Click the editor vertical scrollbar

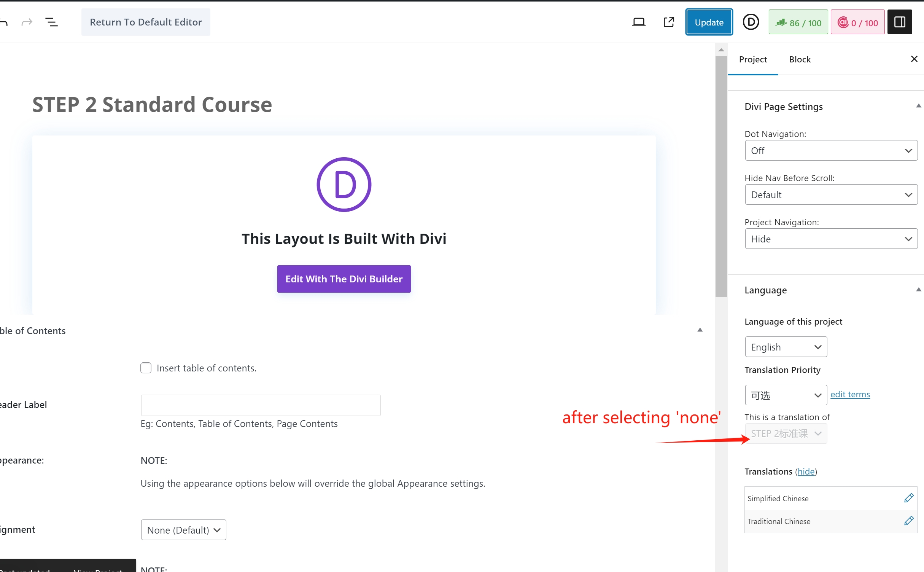721,177
